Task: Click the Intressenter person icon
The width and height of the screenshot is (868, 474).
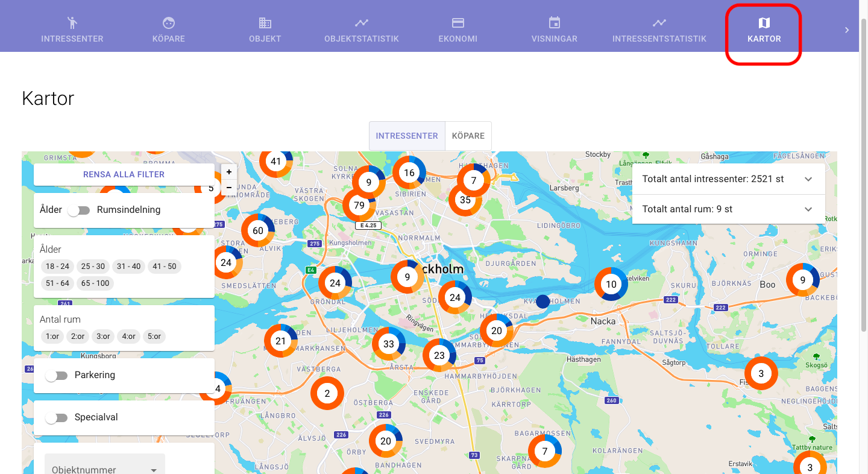Action: coord(72,23)
